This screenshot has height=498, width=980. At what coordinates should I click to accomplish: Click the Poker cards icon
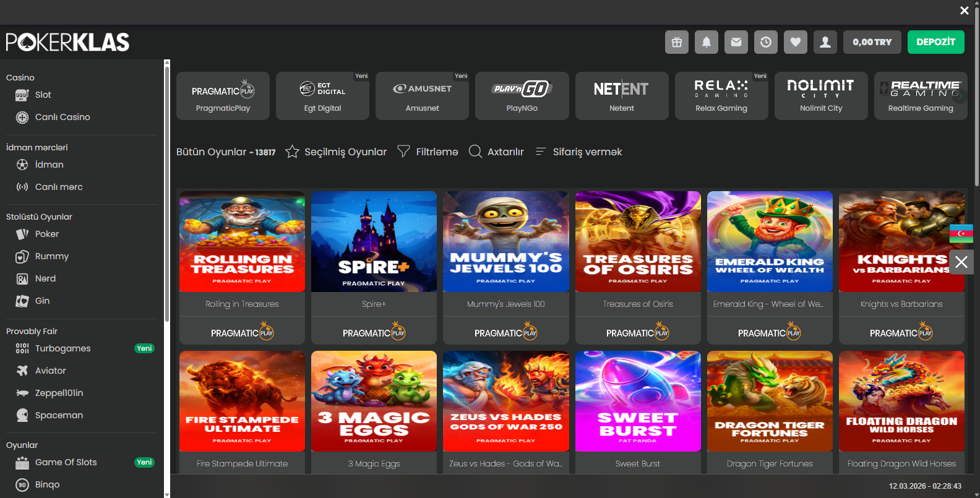pyautogui.click(x=22, y=234)
